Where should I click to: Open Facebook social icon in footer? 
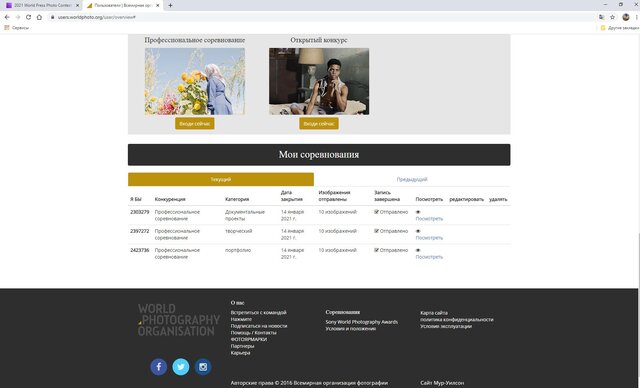[x=158, y=367]
